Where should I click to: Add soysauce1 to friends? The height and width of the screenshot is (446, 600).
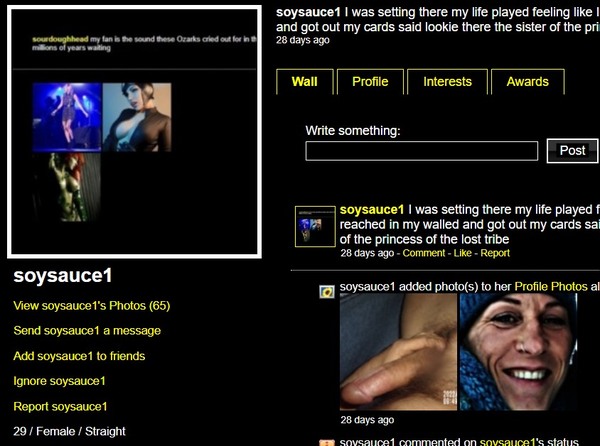click(79, 356)
